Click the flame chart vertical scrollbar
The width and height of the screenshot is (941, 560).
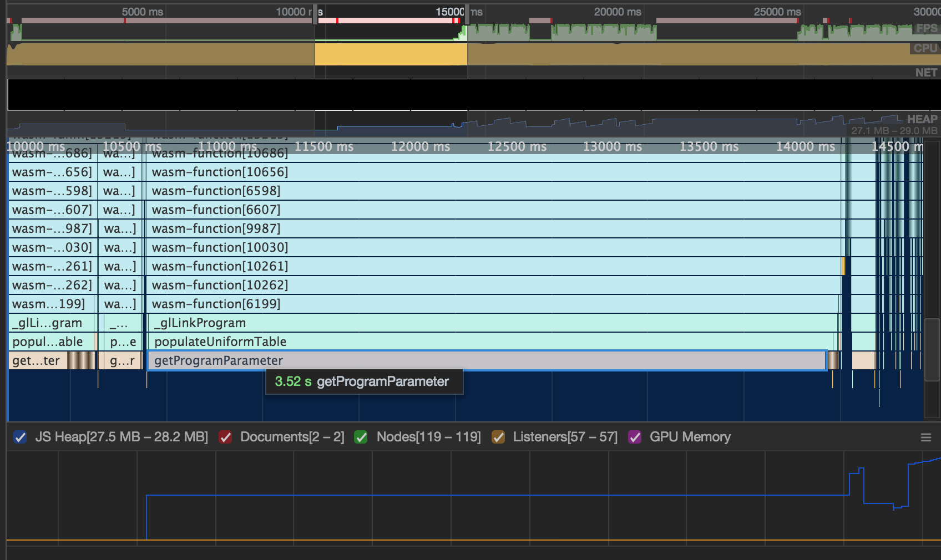tap(932, 349)
